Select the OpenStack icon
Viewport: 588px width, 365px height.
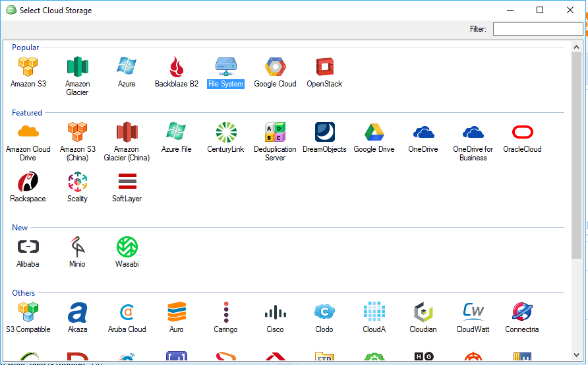point(324,67)
